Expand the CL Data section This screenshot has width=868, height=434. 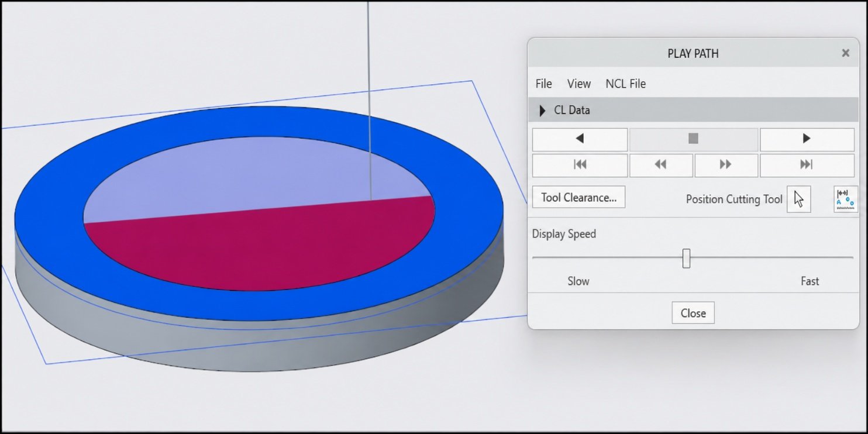pyautogui.click(x=542, y=110)
